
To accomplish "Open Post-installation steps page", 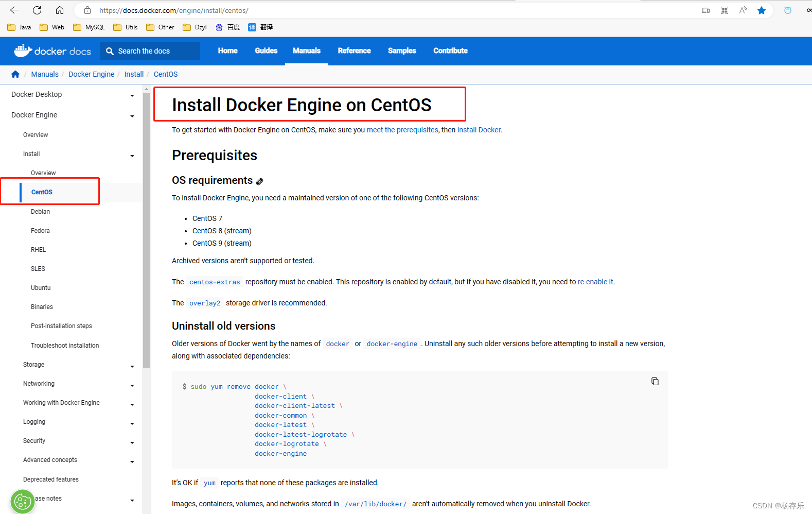I will pyautogui.click(x=61, y=326).
